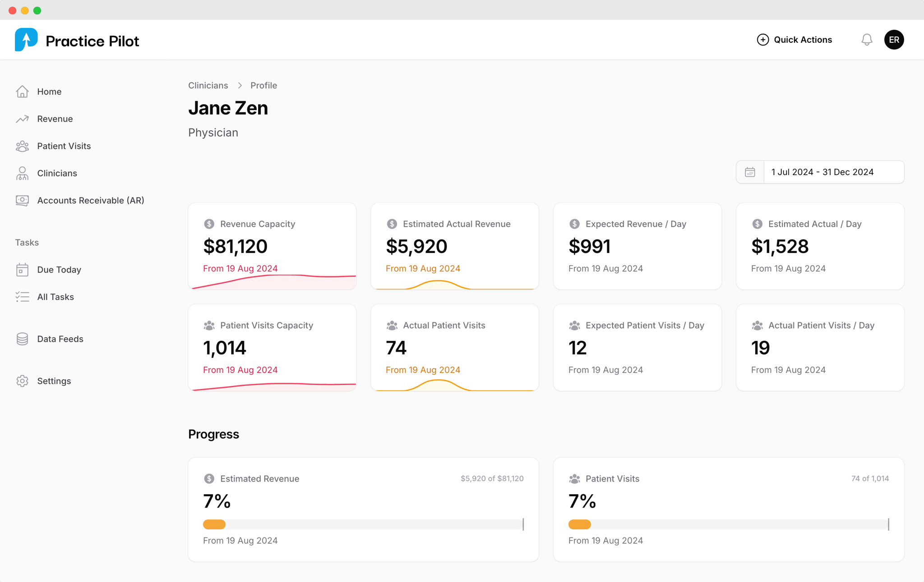The image size is (924, 582).
Task: Click the Settings gear icon
Action: pyautogui.click(x=22, y=381)
